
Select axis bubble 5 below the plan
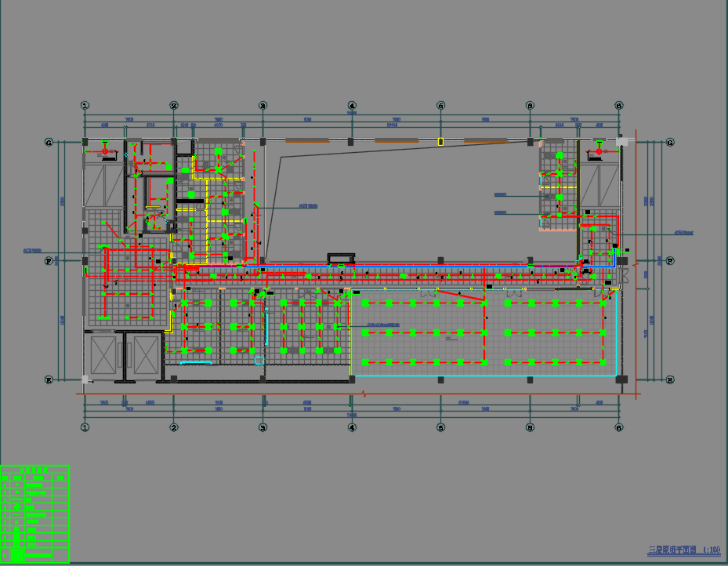tap(441, 427)
